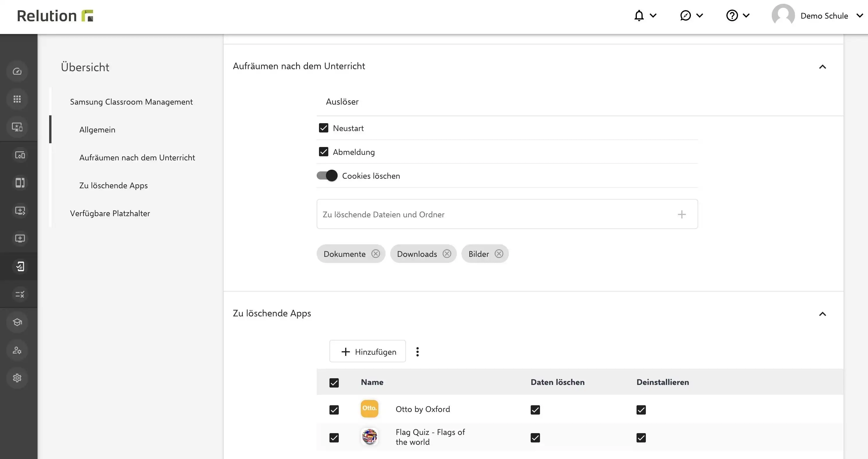Image resolution: width=868 pixels, height=459 pixels.
Task: Click the Demo Schule avatar picture
Action: coord(783,15)
